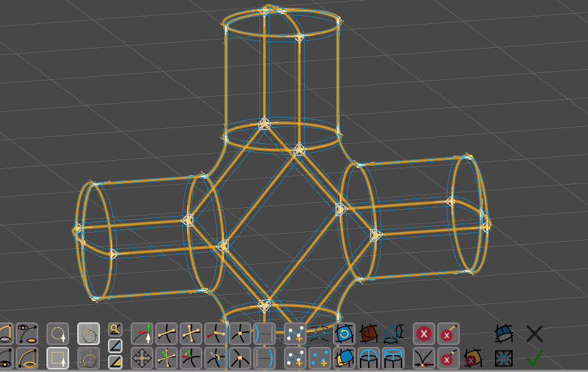Activate the dashed rectangle selection tool

(58, 358)
